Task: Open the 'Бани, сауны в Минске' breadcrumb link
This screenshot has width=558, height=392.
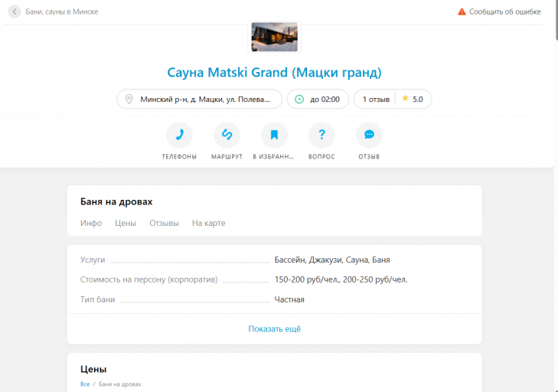Action: point(61,11)
